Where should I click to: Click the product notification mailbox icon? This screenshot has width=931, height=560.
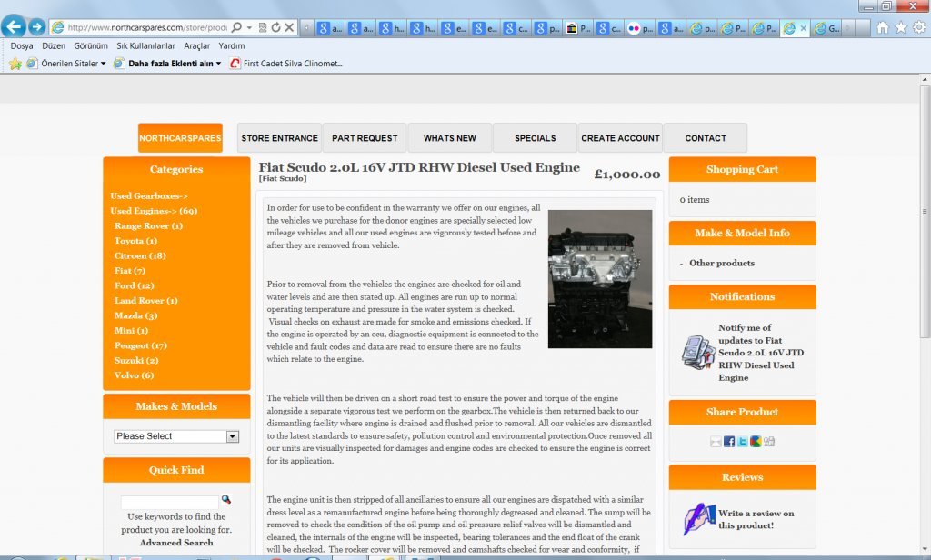[x=697, y=353]
